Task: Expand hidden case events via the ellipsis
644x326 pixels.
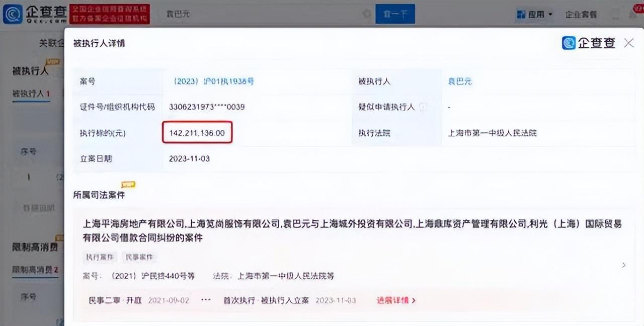Action: tap(206, 300)
